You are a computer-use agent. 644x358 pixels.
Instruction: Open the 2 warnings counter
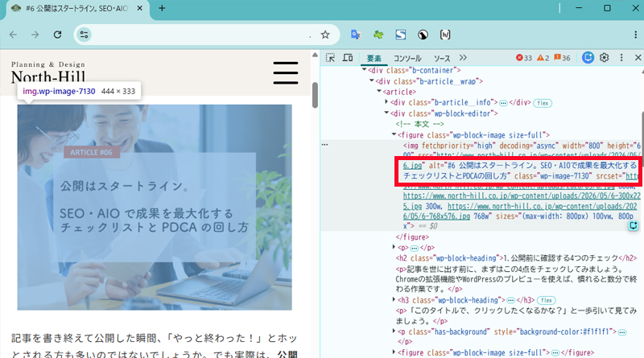(543, 58)
